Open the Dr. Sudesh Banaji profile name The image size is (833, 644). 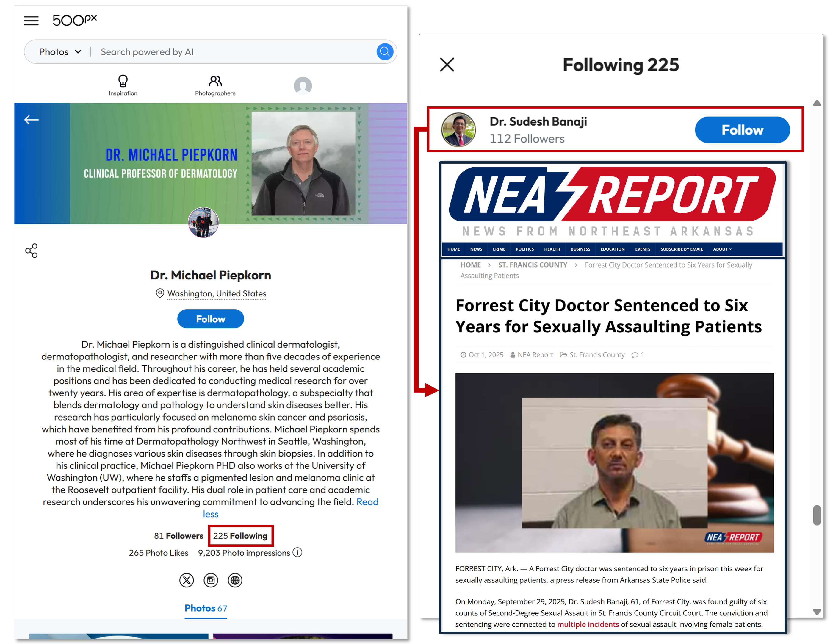pyautogui.click(x=538, y=121)
